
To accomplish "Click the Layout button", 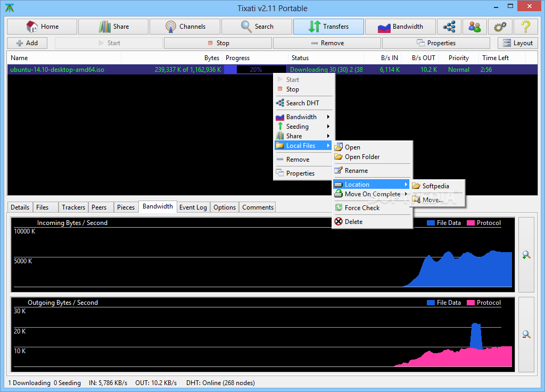I will click(x=517, y=43).
